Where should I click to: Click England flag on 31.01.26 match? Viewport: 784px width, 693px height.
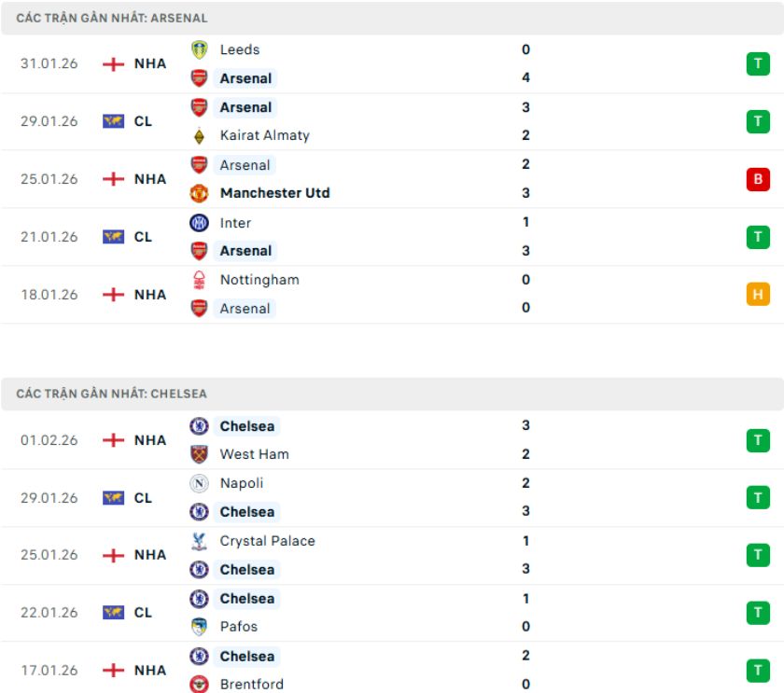pyautogui.click(x=113, y=63)
